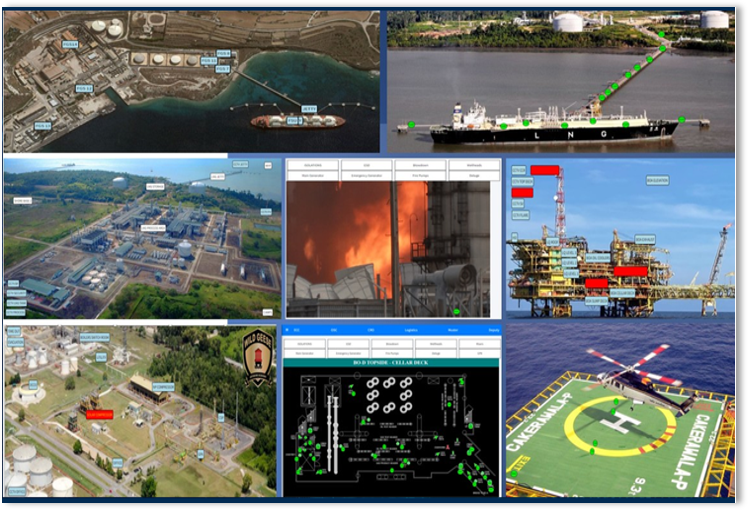Click ESD in the cellar deck panel
Viewport: 748px width, 510px height.
point(348,343)
